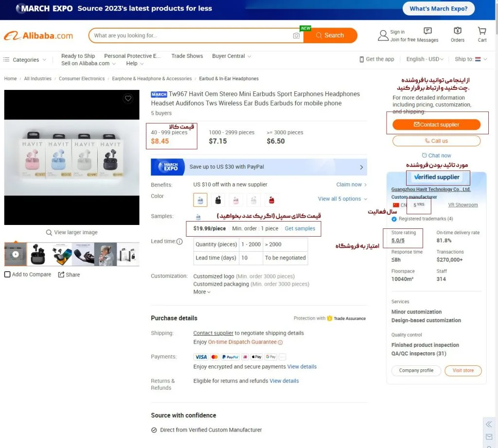Screen dimensions: 498x448
Task: Click the Google Pay payment icon
Action: (271, 357)
